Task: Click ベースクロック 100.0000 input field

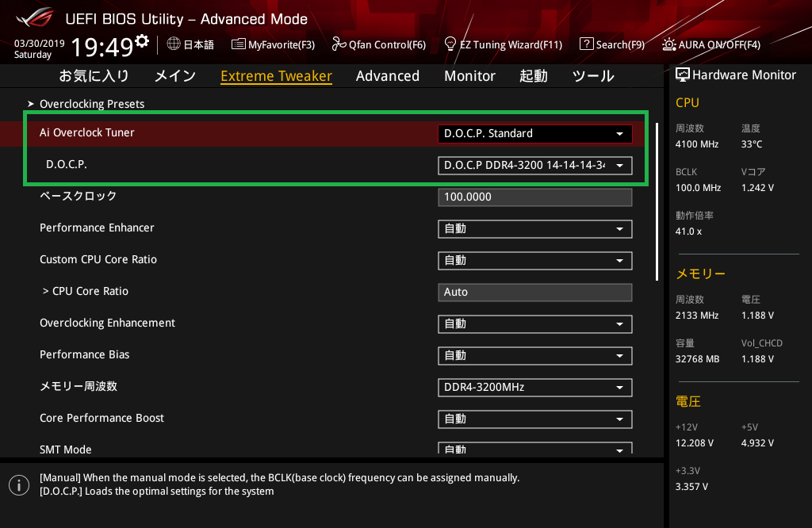Action: (x=535, y=197)
